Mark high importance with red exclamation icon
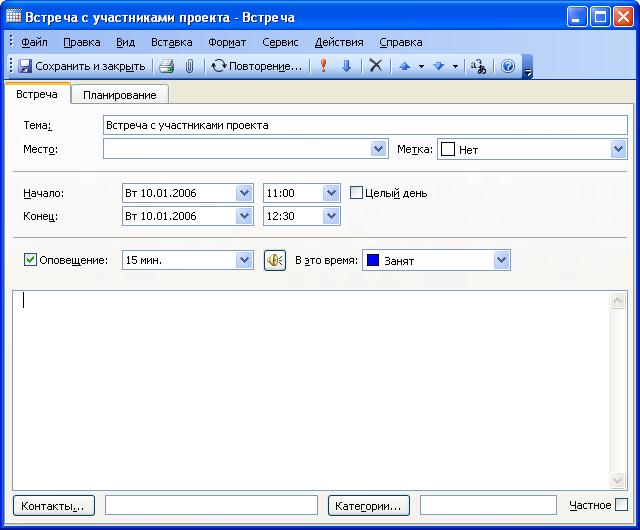640x530 pixels. pyautogui.click(x=323, y=66)
